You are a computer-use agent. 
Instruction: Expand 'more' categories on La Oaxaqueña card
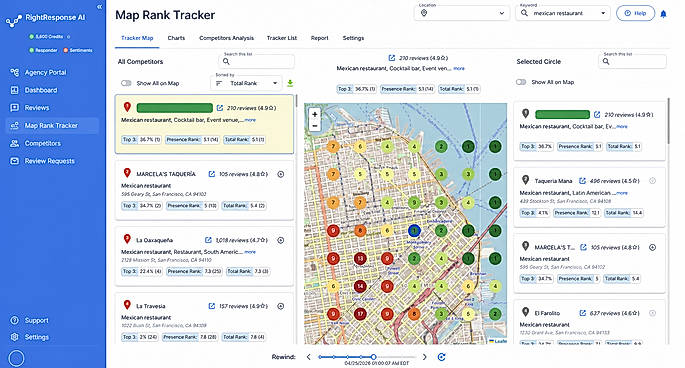[x=250, y=252]
